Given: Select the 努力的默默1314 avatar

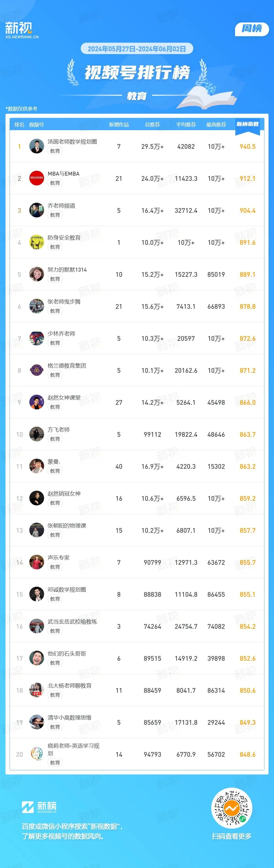Looking at the screenshot, I should tap(36, 274).
